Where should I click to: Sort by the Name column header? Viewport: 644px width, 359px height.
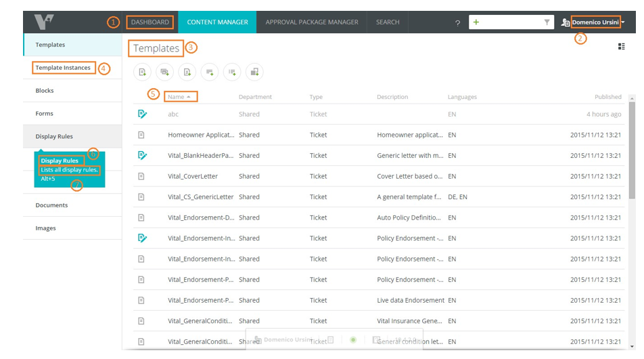[x=179, y=97]
